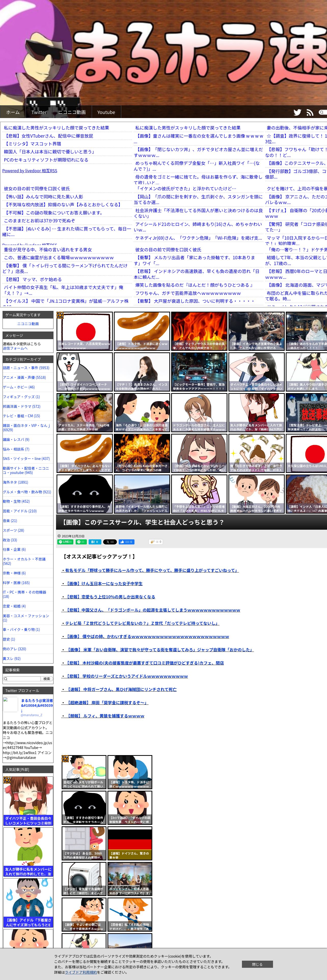Screen dimensions: 327x980
Task: Open pickup link 【画像】けん玉日本一になった女子中学生
Action: pos(102,584)
